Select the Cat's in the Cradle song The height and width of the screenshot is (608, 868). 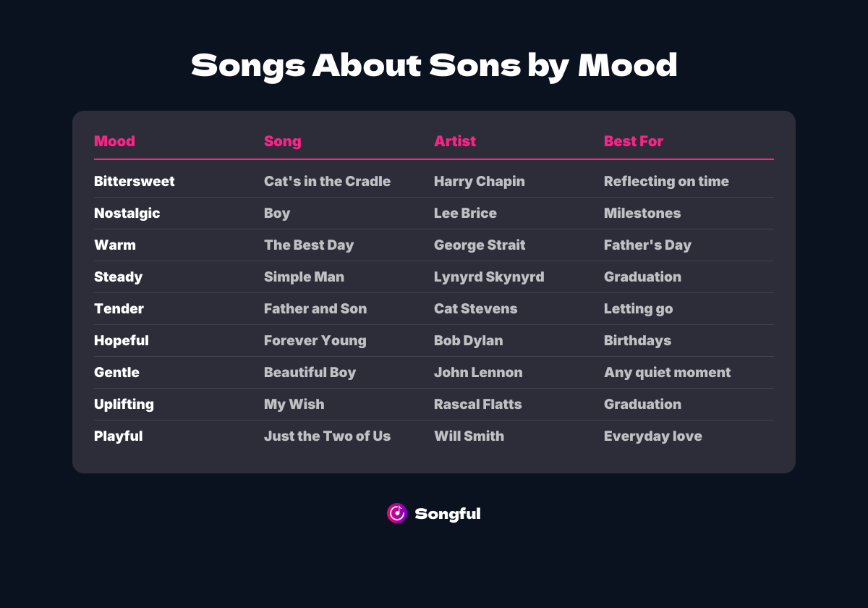tap(327, 182)
